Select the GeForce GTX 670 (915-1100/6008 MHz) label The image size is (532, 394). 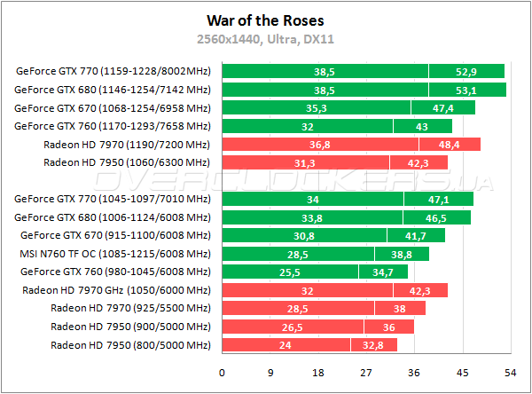coord(115,235)
